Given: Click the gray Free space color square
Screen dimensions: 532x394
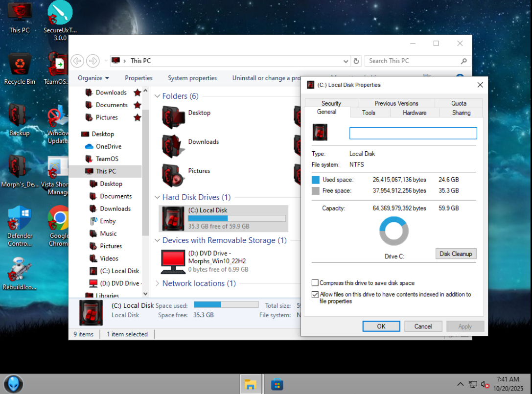Looking at the screenshot, I should pyautogui.click(x=316, y=191).
